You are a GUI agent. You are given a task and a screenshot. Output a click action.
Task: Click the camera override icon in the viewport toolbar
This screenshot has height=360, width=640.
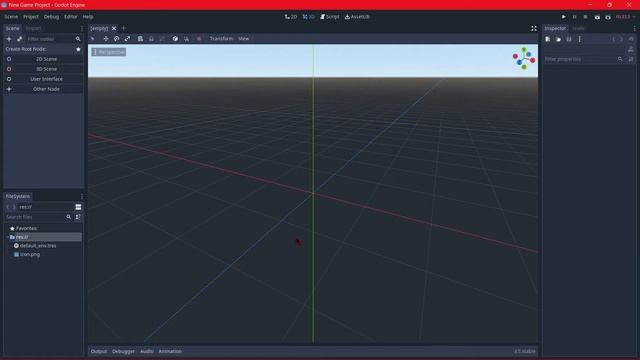coord(199,38)
